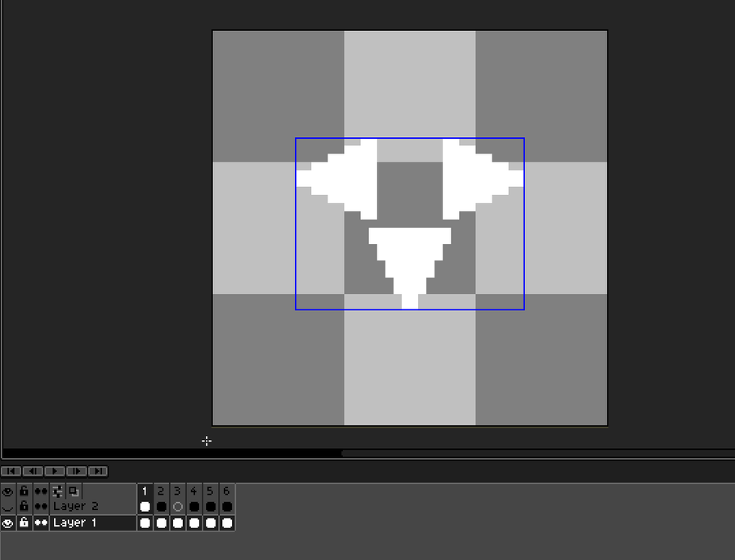Toggle onion skin icon in timeline header
Image resolution: width=735 pixels, height=560 pixels.
[x=73, y=491]
